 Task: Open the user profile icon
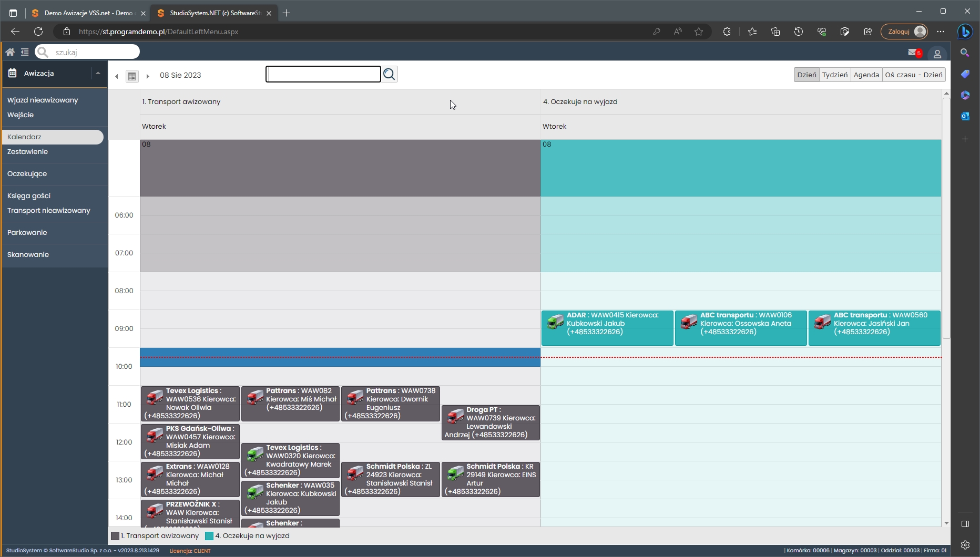click(x=937, y=54)
